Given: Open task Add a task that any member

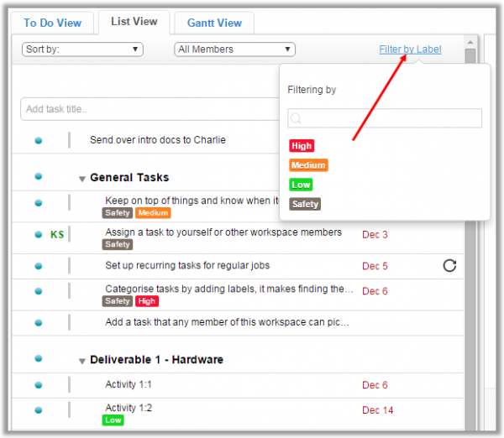Looking at the screenshot, I should coord(228,322).
